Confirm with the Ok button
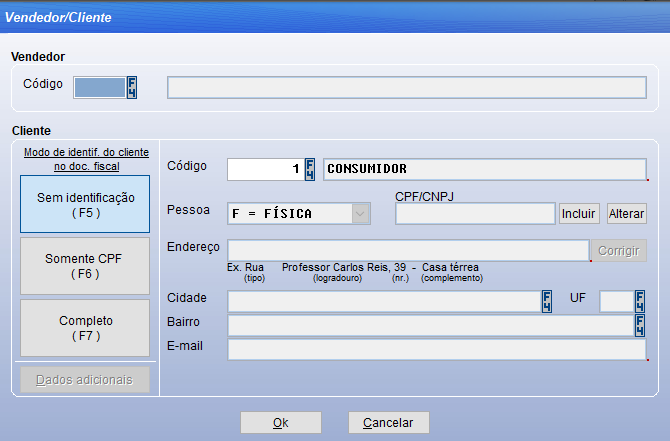The height and width of the screenshot is (441, 670). [x=281, y=423]
